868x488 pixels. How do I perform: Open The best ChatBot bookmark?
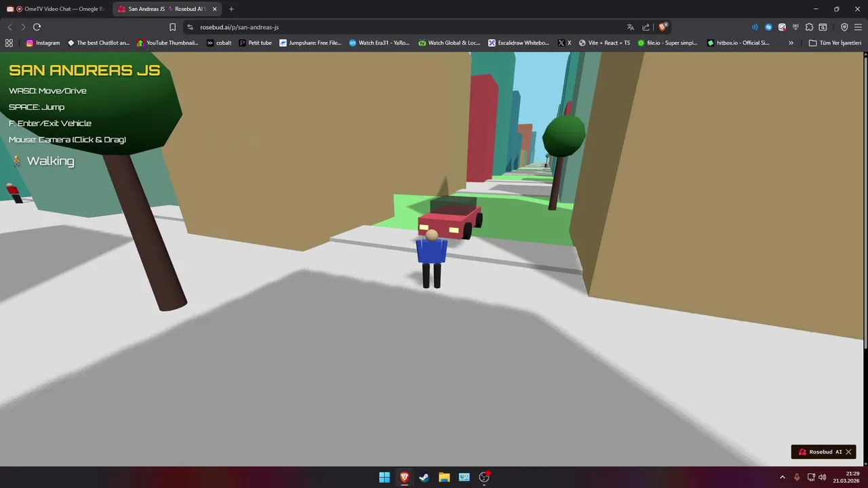[x=98, y=43]
